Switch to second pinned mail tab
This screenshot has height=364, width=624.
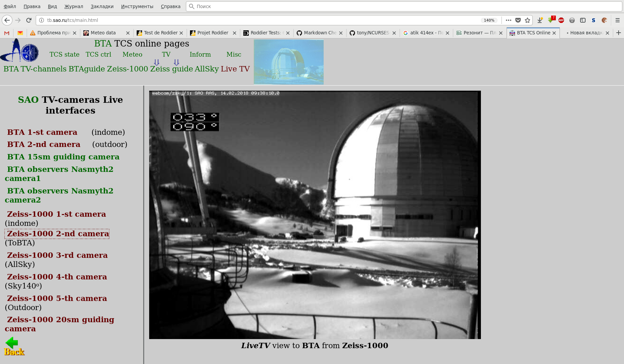[20, 33]
